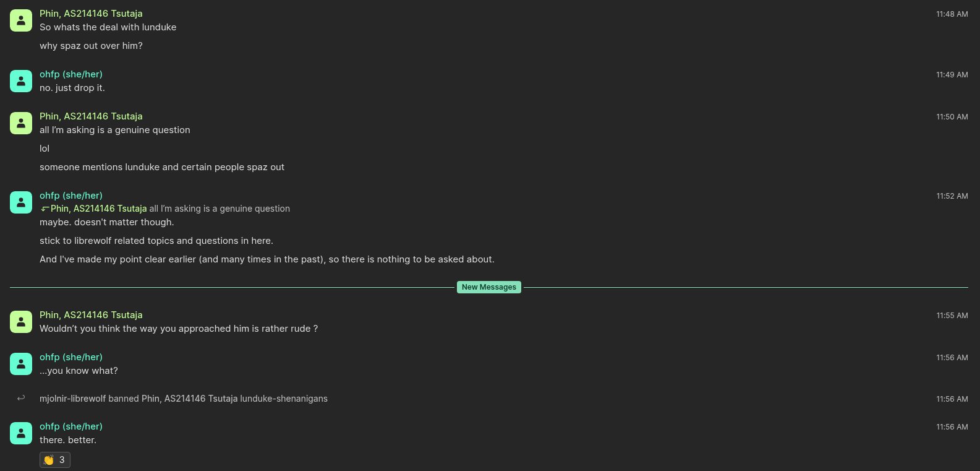980x471 pixels.
Task: Click the 11:48 AM timestamp
Action: pyautogui.click(x=952, y=14)
